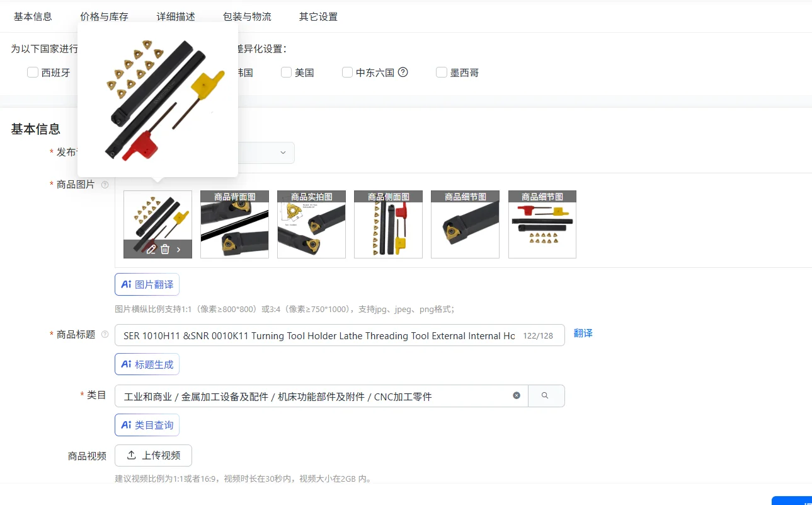
Task: Expand the publish language dropdown arrow
Action: [283, 153]
